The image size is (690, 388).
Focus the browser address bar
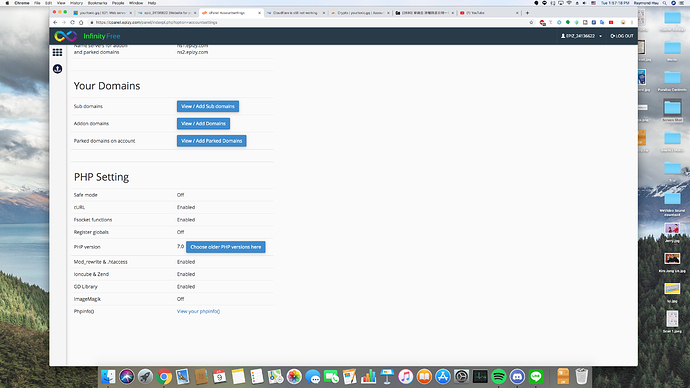click(308, 22)
